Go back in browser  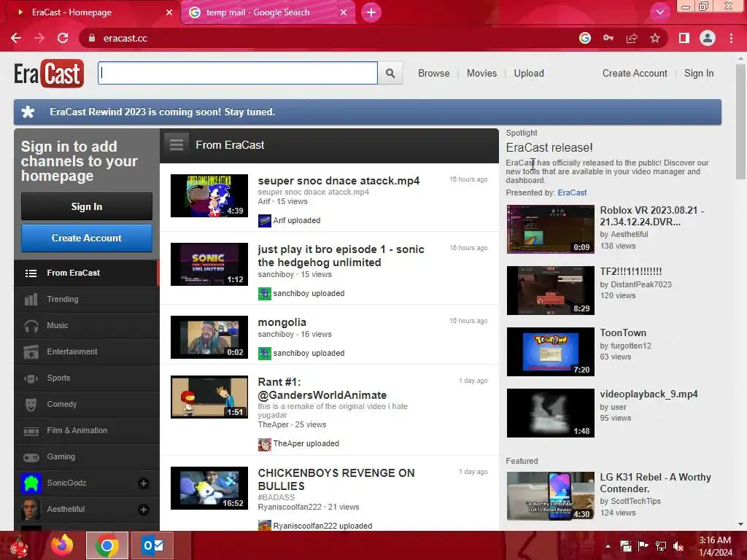tap(16, 38)
